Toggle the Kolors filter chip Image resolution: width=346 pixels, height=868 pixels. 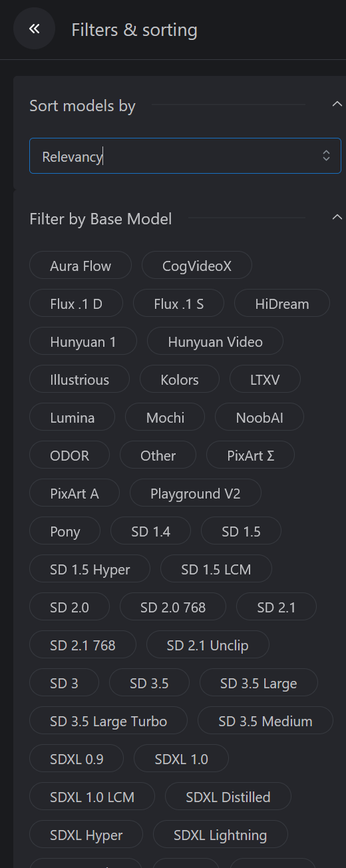coord(180,379)
